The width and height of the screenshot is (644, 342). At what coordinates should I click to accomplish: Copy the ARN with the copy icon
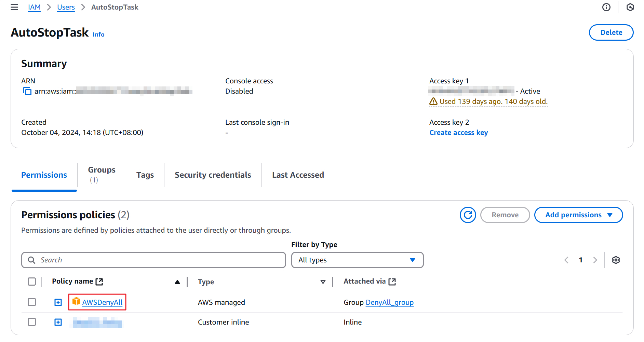[27, 91]
